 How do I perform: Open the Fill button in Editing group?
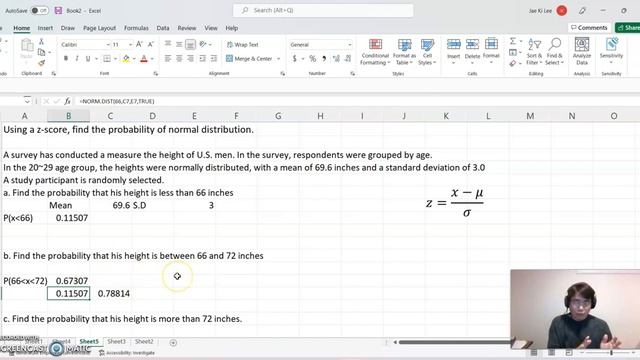click(x=513, y=52)
